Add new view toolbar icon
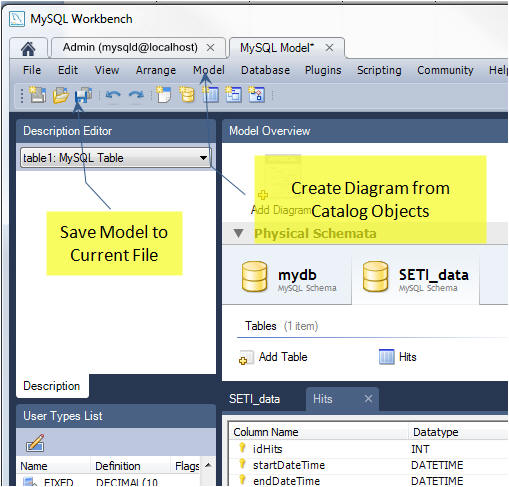This screenshot has height=487, width=509. tap(233, 95)
